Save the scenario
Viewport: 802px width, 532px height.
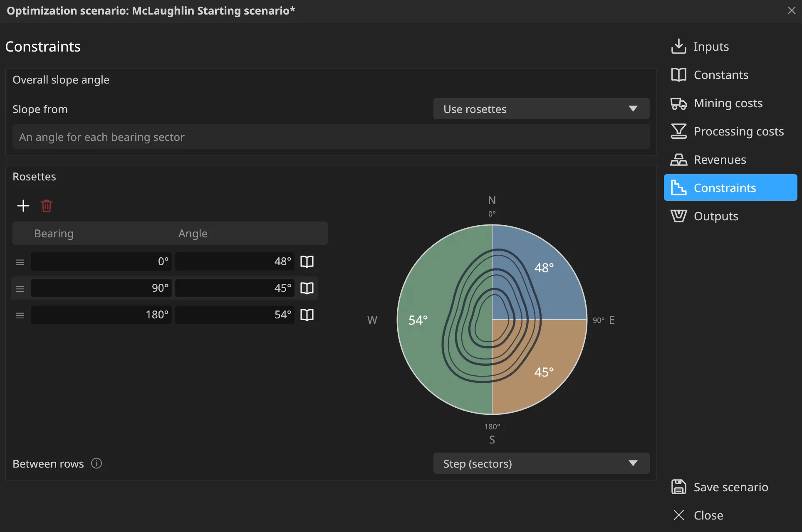pos(730,487)
